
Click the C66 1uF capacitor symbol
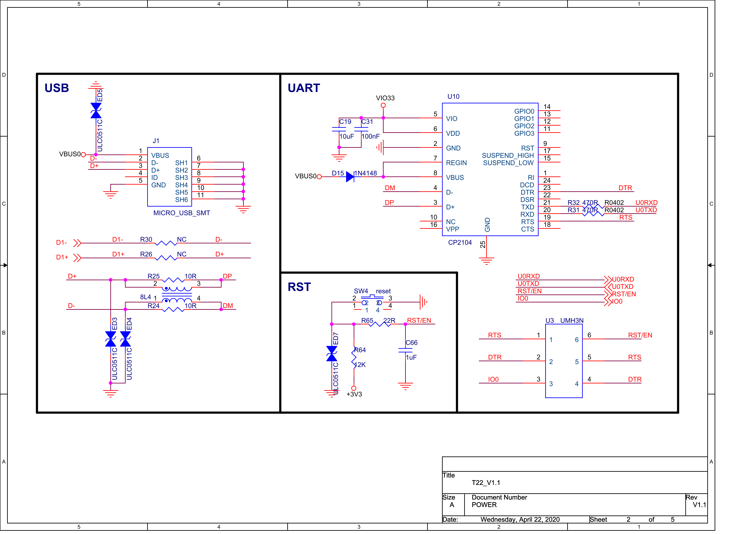(405, 350)
